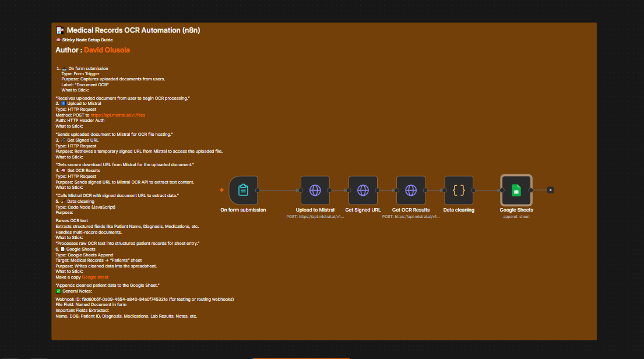Screen dimensions: 644x359
Task: Open the Google Sheets node
Action: [516, 190]
